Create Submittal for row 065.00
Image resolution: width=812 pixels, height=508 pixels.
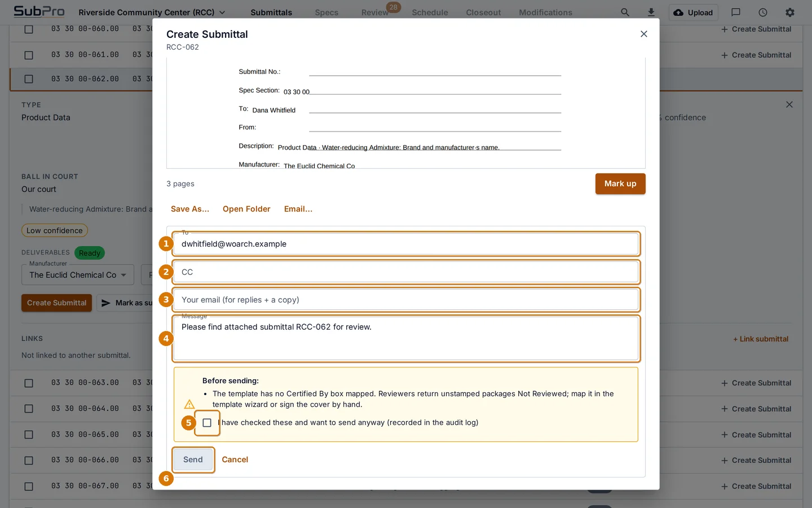756,435
